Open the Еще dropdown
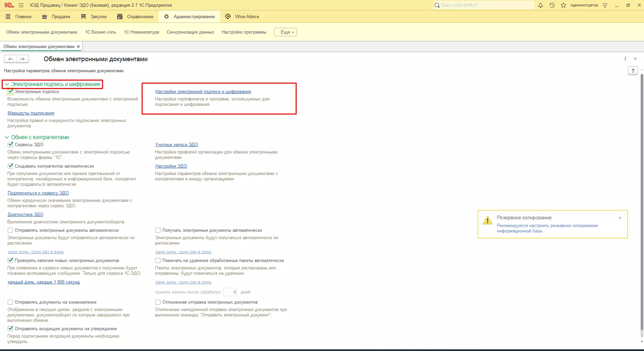The height and width of the screenshot is (351, 644). (x=286, y=32)
